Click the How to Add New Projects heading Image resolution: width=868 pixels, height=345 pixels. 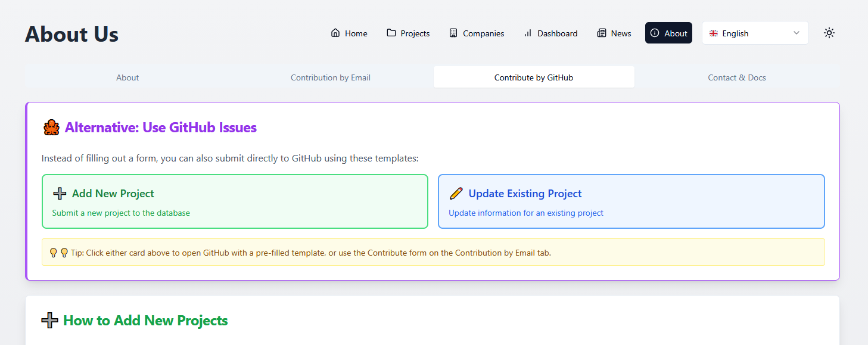(x=145, y=320)
